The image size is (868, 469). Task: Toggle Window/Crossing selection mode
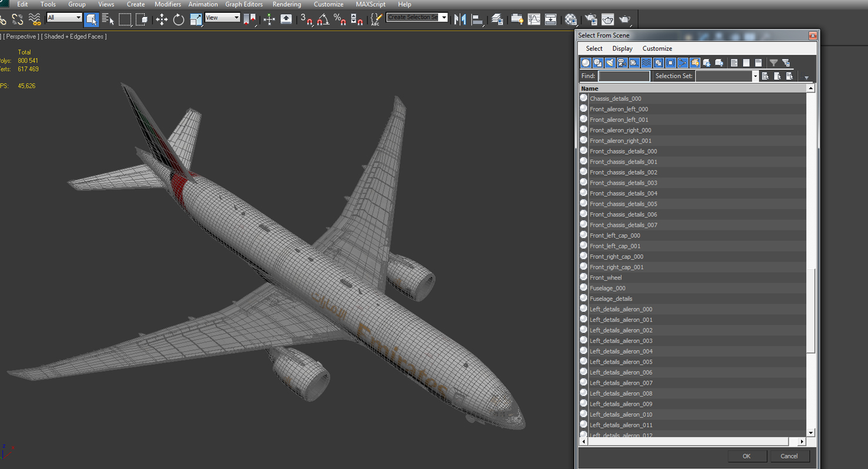tap(142, 19)
